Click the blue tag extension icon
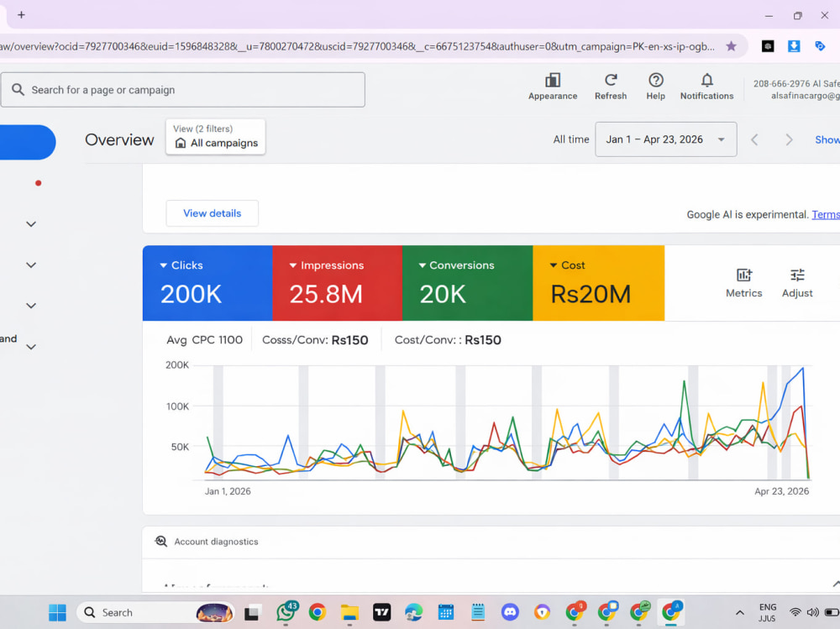The image size is (840, 629). tap(820, 46)
